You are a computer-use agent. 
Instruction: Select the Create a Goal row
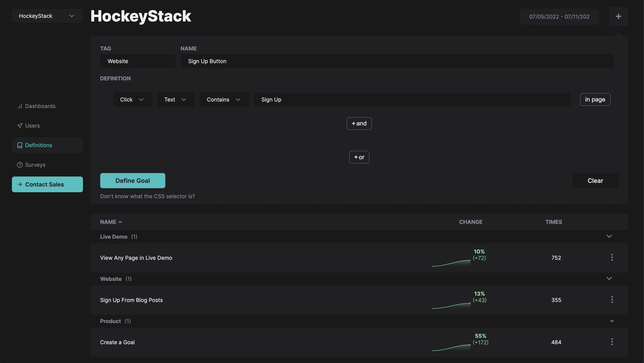coord(359,342)
